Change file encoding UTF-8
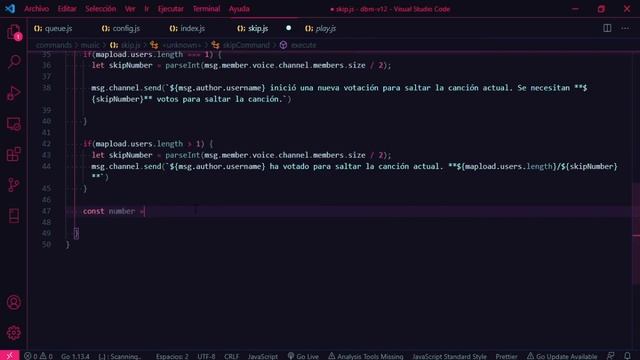The width and height of the screenshot is (640, 360). [x=206, y=356]
